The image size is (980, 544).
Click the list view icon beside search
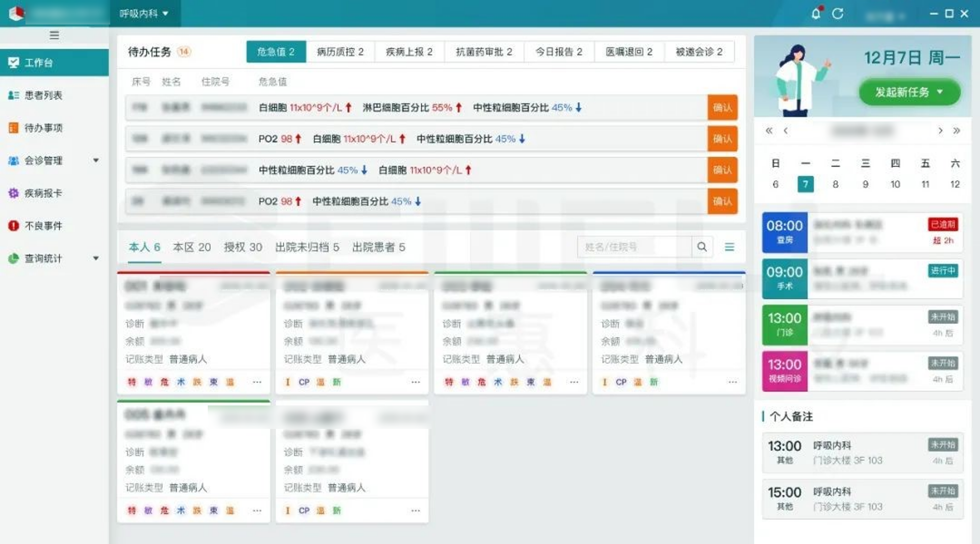(729, 247)
